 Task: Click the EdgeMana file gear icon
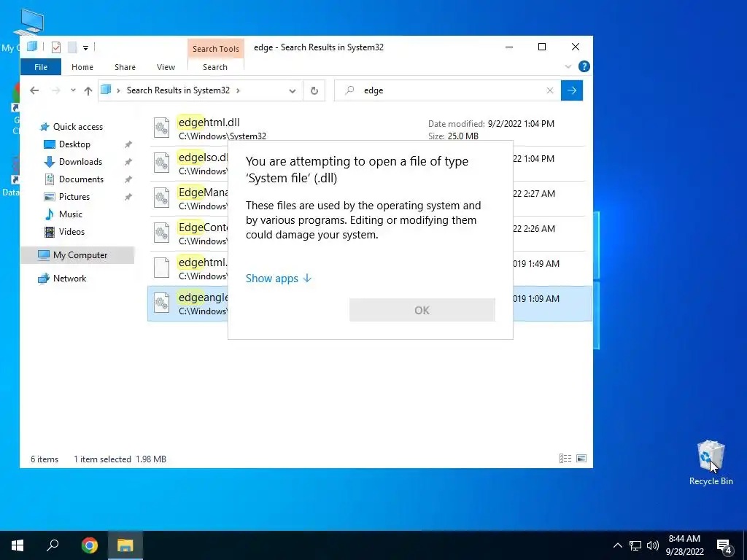coord(161,198)
